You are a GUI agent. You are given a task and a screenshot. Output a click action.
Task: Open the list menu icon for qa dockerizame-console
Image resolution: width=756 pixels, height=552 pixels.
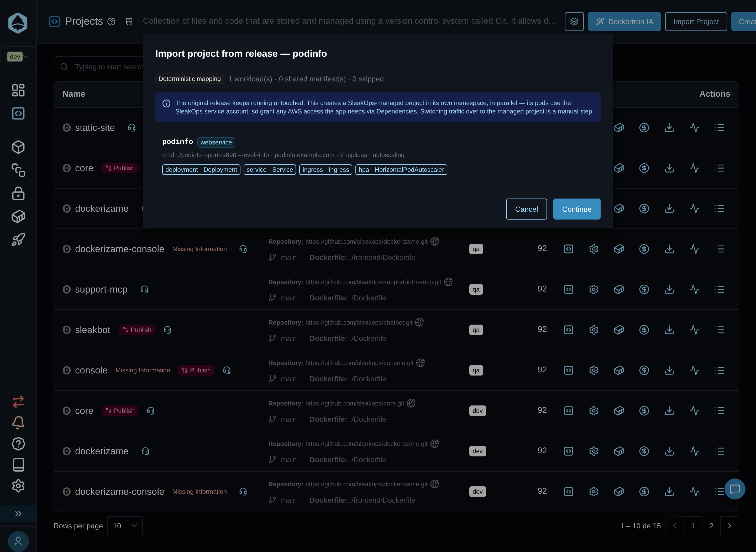[720, 249]
